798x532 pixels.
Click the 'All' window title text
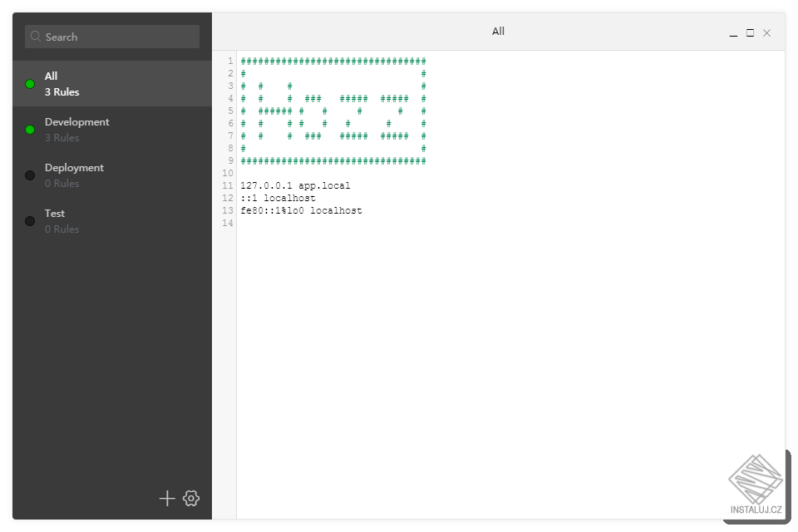498,32
